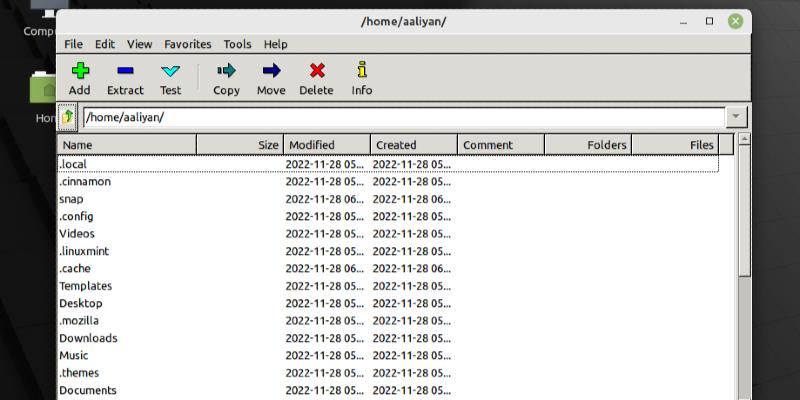This screenshot has width=800, height=400.
Task: Select the Documents folder row
Action: [388, 390]
